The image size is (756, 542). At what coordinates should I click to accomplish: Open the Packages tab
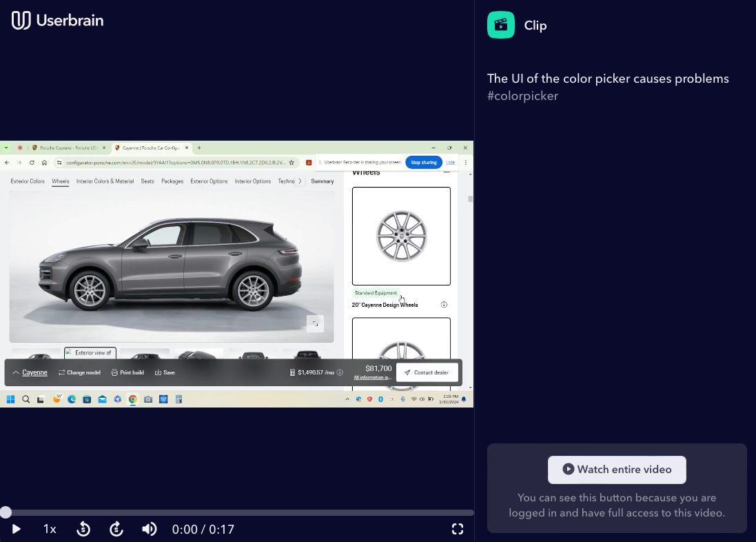tap(172, 181)
